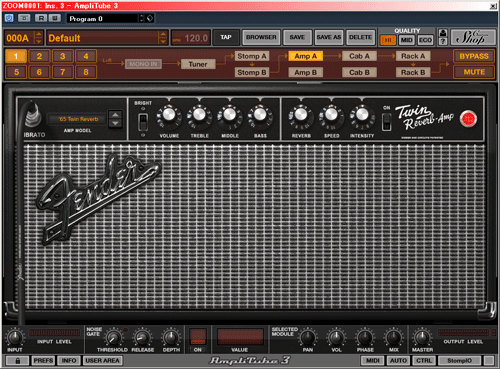Image resolution: width=500 pixels, height=369 pixels.
Task: Click the SAVE AS button
Action: [329, 37]
